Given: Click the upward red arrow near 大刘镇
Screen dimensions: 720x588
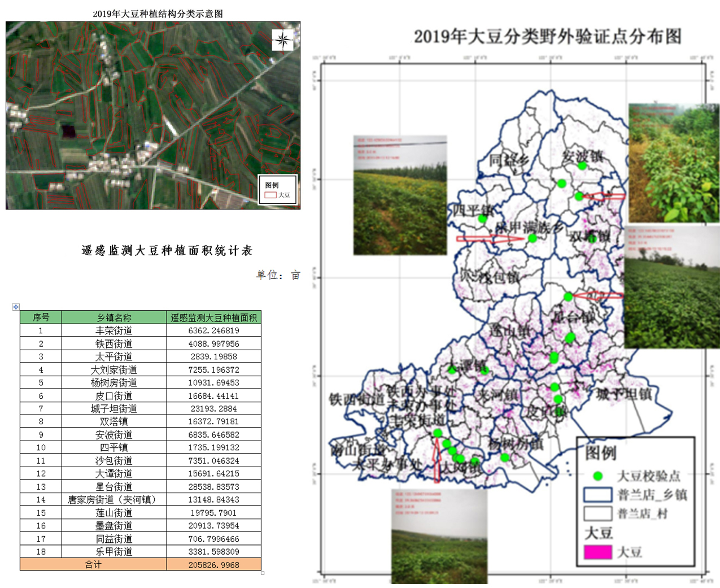Looking at the screenshot, I should pyautogui.click(x=437, y=460).
